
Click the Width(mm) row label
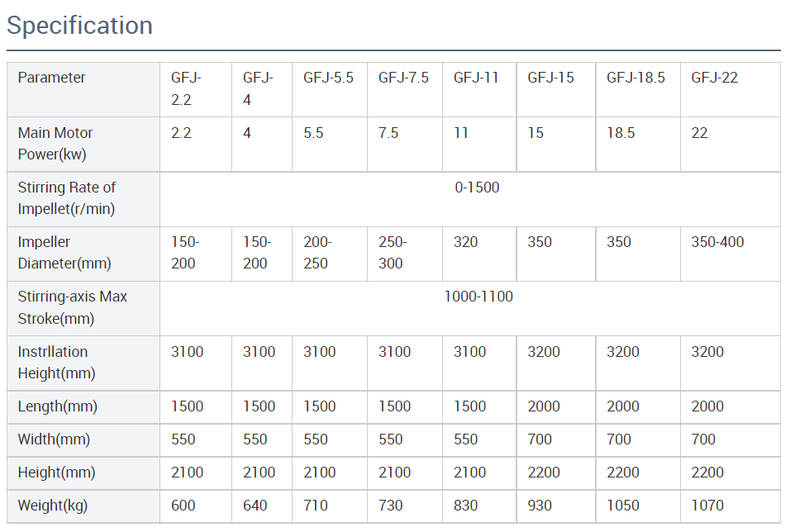[54, 439]
